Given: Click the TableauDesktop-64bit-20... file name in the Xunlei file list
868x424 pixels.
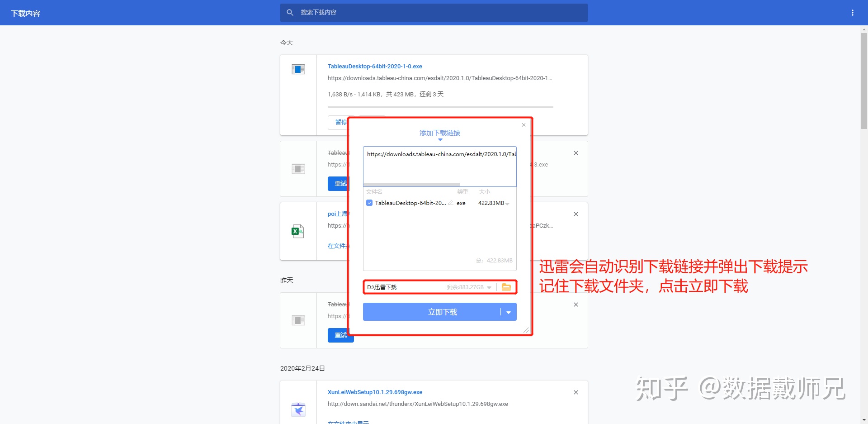Looking at the screenshot, I should pos(410,203).
